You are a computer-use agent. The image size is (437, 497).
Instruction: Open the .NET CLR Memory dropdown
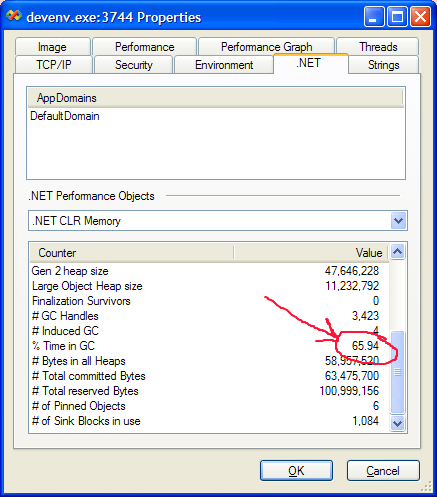[x=399, y=221]
